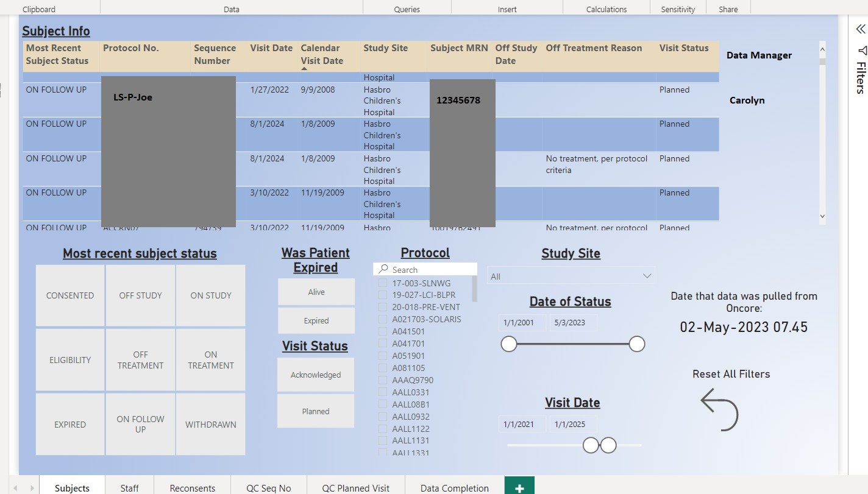This screenshot has width=868, height=494.
Task: Open the Study Site dropdown showing All
Action: click(571, 276)
